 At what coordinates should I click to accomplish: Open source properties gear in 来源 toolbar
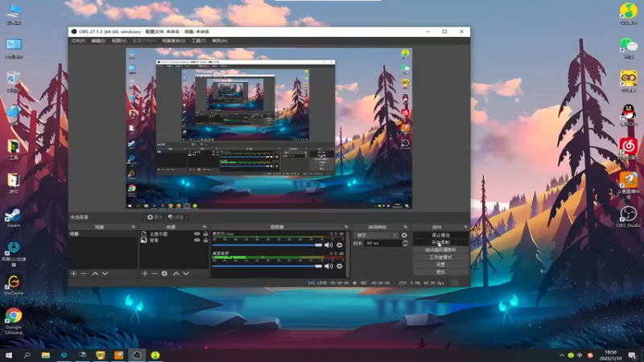(x=164, y=274)
